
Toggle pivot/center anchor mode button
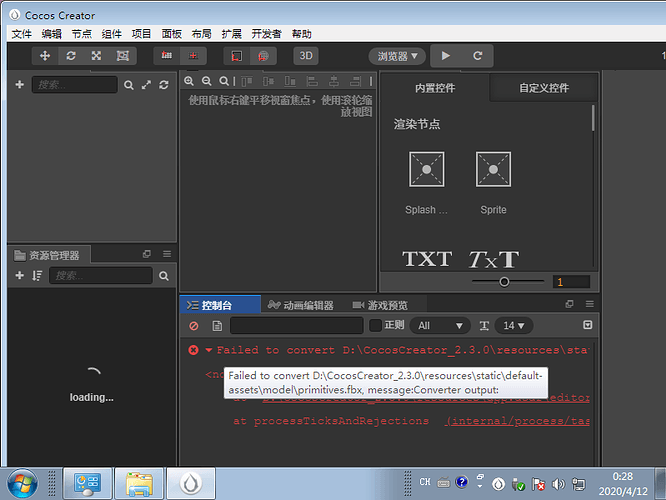(x=167, y=56)
